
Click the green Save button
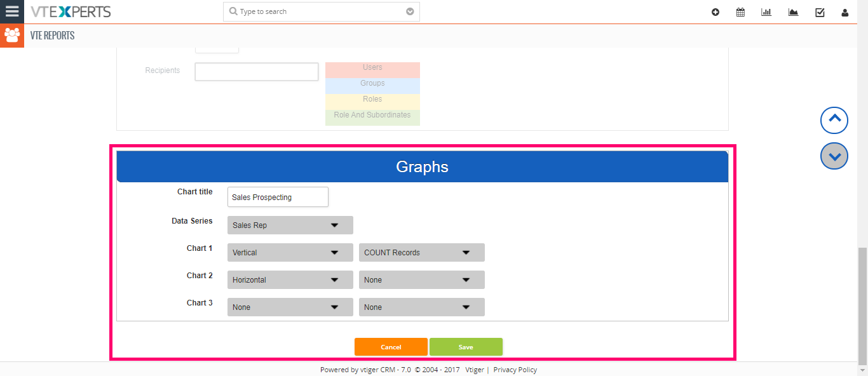466,347
